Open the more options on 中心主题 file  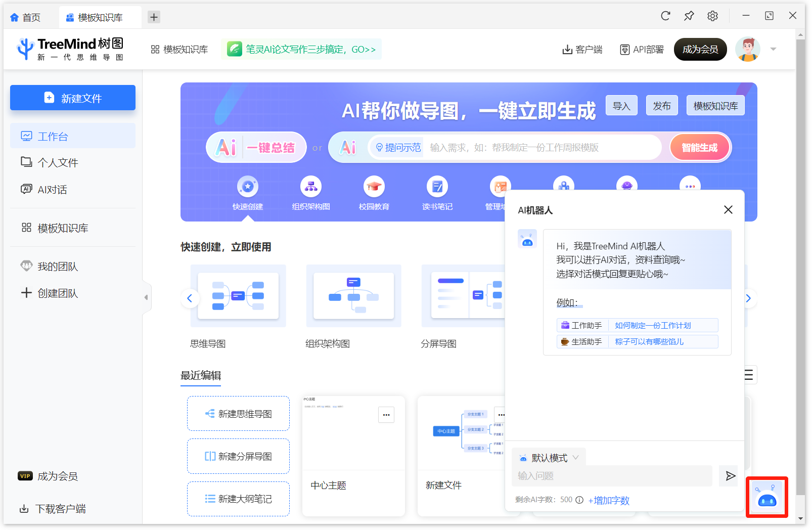[386, 415]
